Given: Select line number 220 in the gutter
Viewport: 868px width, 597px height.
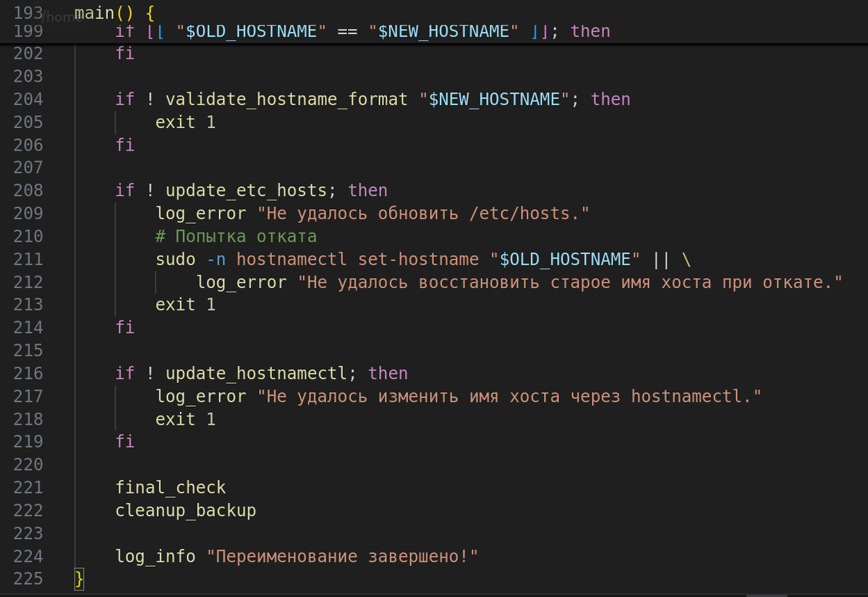Looking at the screenshot, I should click(29, 465).
